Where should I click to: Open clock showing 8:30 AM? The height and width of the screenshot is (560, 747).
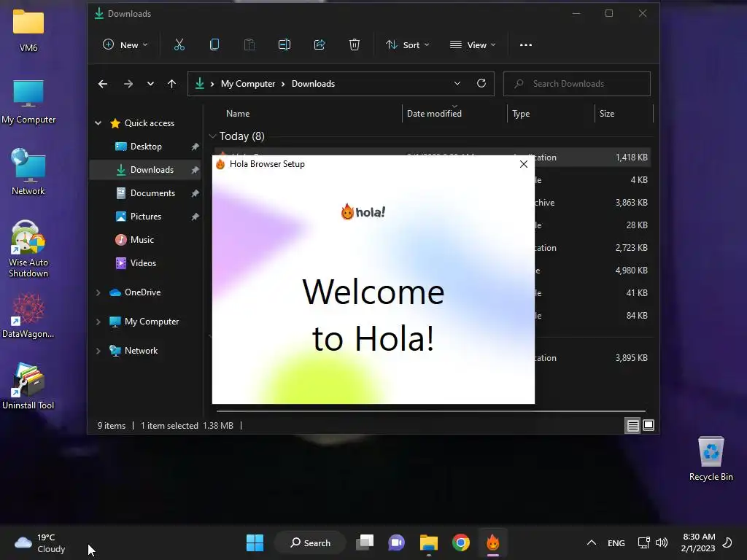coord(698,542)
